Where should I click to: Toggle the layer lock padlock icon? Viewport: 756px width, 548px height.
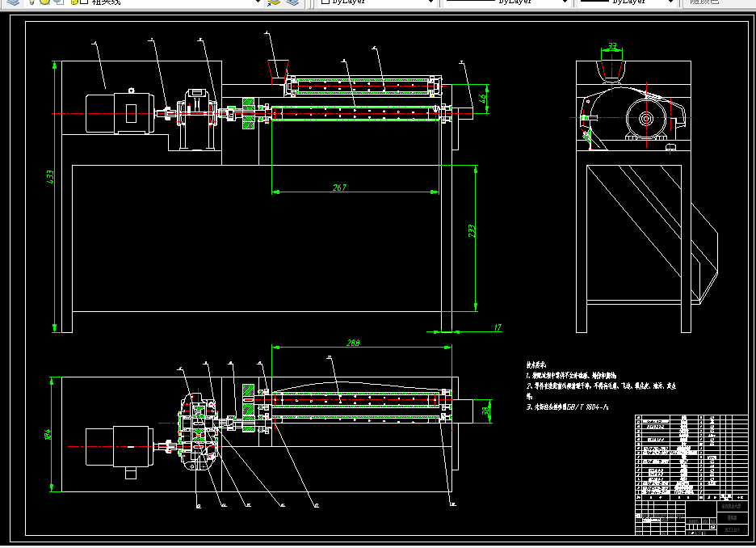point(73,2)
